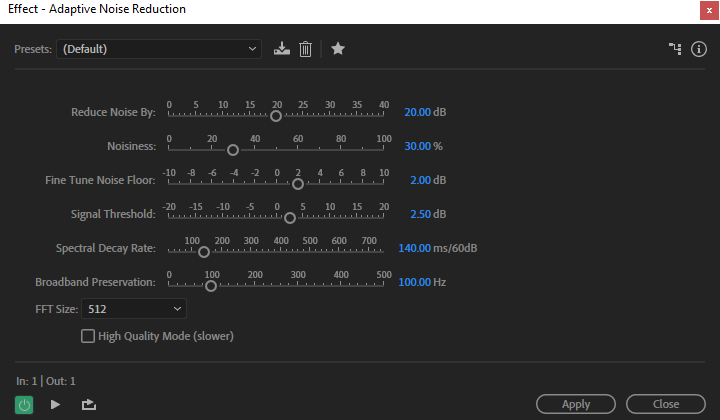Click the Noisiness slider handle

tap(233, 150)
